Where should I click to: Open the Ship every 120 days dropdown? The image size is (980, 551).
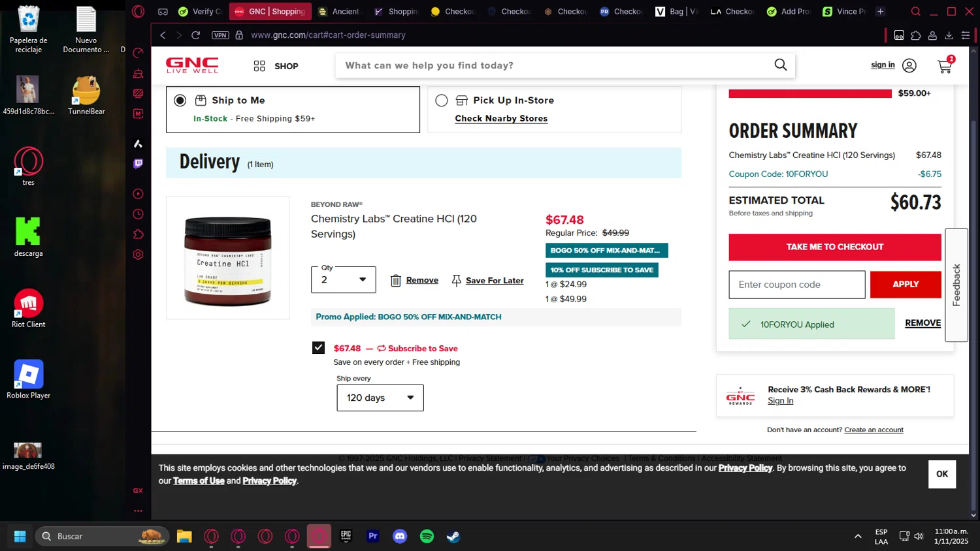click(380, 398)
